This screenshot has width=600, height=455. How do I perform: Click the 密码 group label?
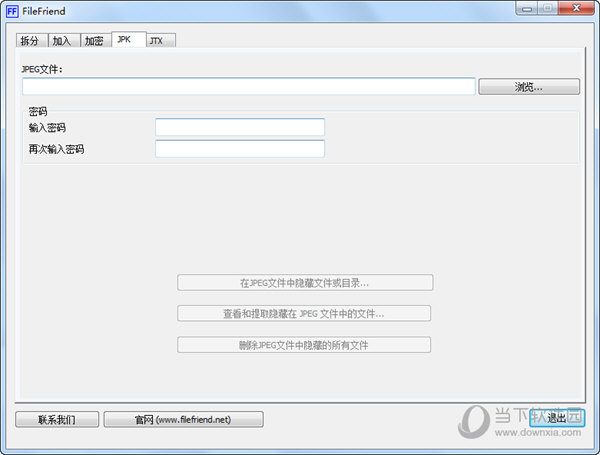pyautogui.click(x=38, y=111)
